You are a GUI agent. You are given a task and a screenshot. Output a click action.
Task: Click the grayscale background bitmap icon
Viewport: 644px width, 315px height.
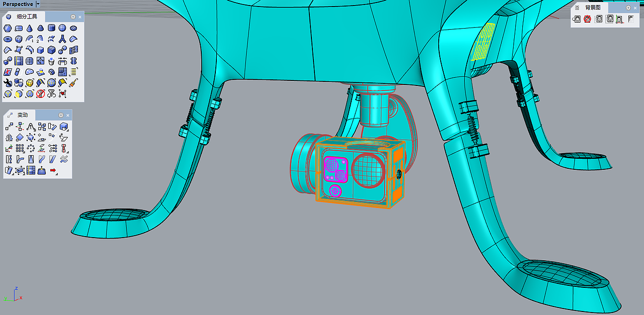(x=631, y=19)
